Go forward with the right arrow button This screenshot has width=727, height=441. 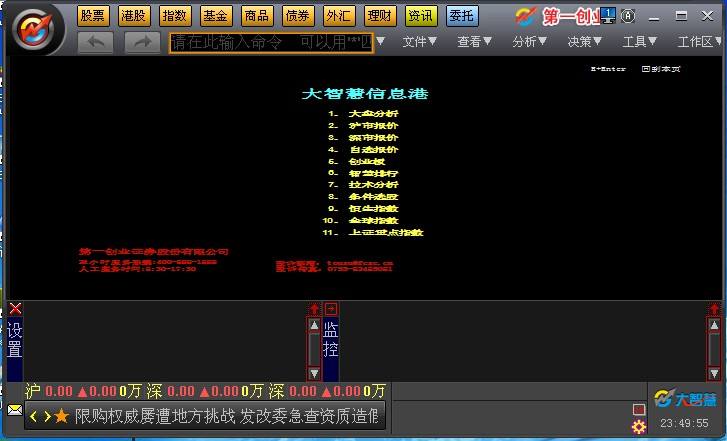(142, 43)
